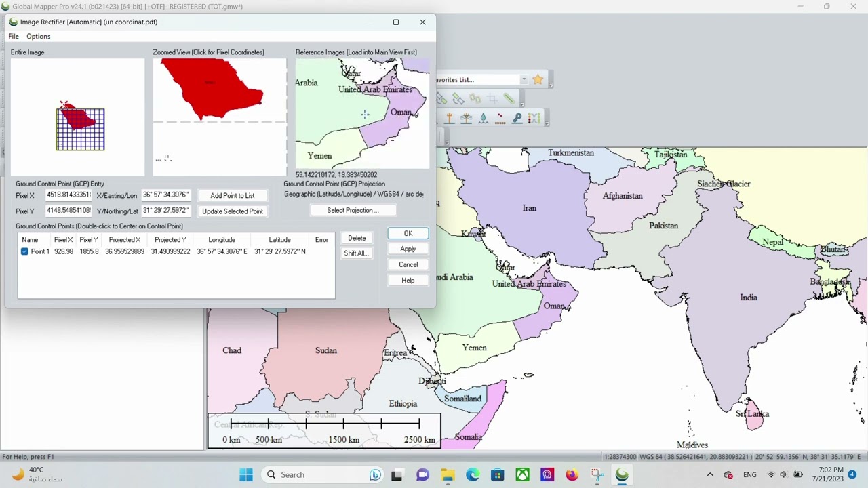Viewport: 868px width, 488px height.
Task: Toggle the Point 1 checkbox
Action: (x=24, y=251)
